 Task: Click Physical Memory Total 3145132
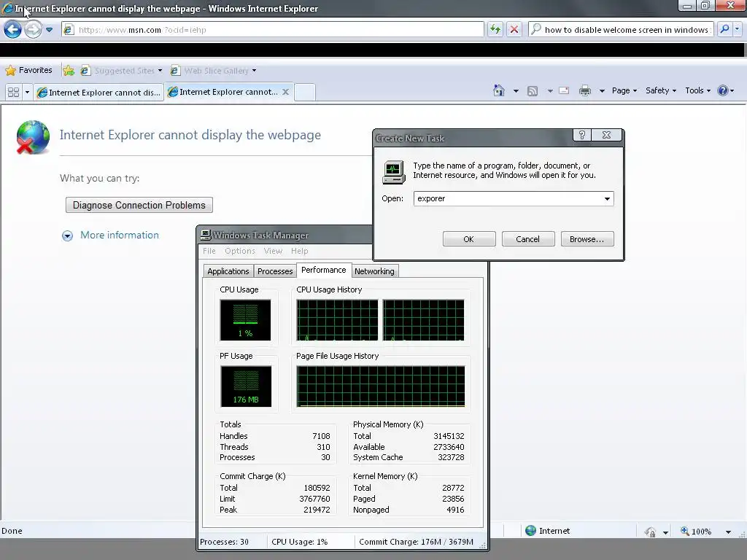pos(449,436)
